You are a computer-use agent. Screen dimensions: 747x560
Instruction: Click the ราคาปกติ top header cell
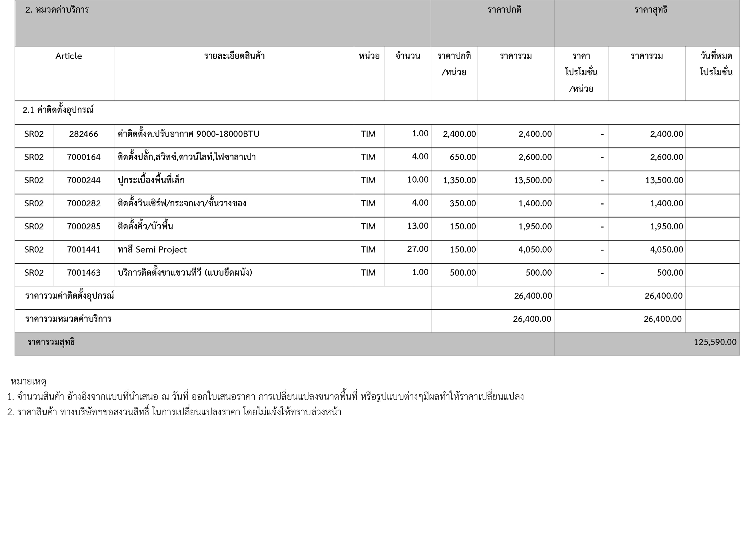pyautogui.click(x=504, y=10)
